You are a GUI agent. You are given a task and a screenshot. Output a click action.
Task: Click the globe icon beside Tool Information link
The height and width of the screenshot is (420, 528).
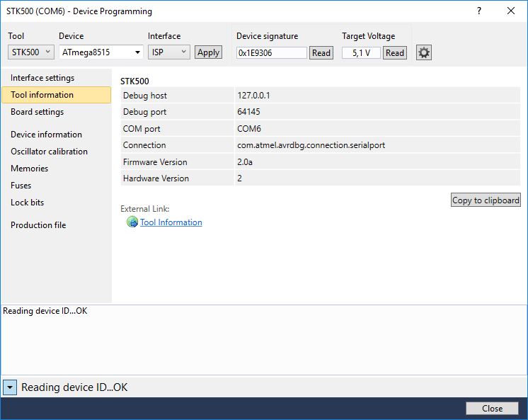click(x=132, y=222)
